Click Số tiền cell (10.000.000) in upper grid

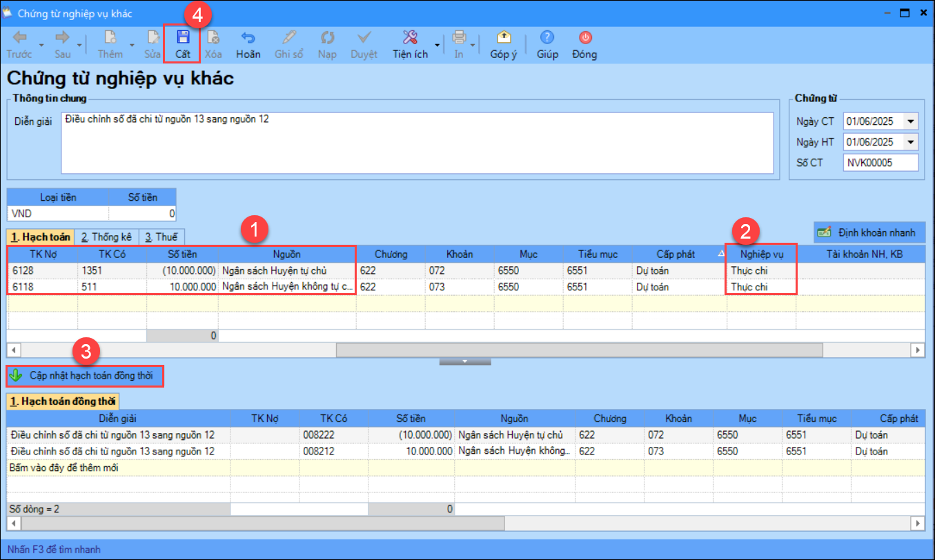182,270
